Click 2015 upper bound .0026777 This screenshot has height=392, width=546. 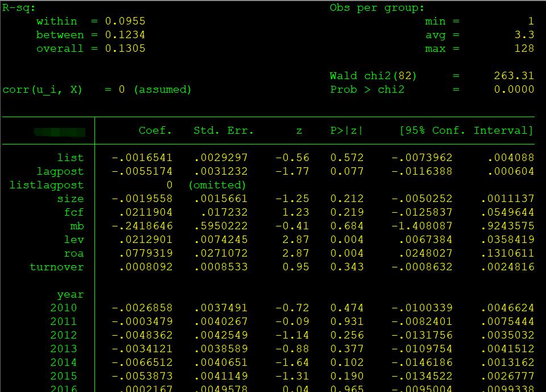(507, 376)
